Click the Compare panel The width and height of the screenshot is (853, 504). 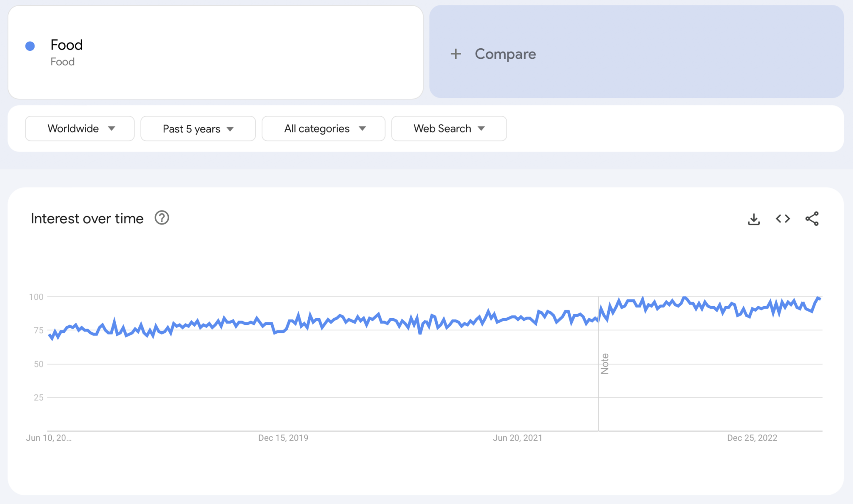pyautogui.click(x=636, y=52)
